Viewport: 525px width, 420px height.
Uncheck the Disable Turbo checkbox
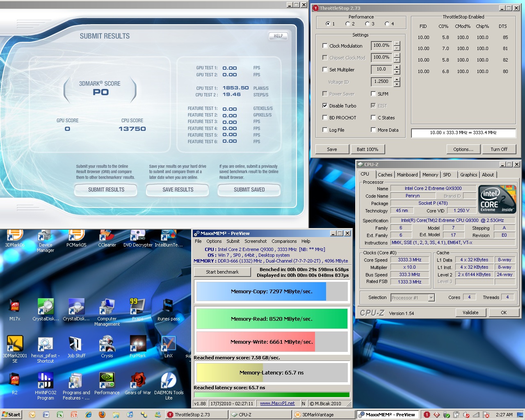[x=325, y=106]
